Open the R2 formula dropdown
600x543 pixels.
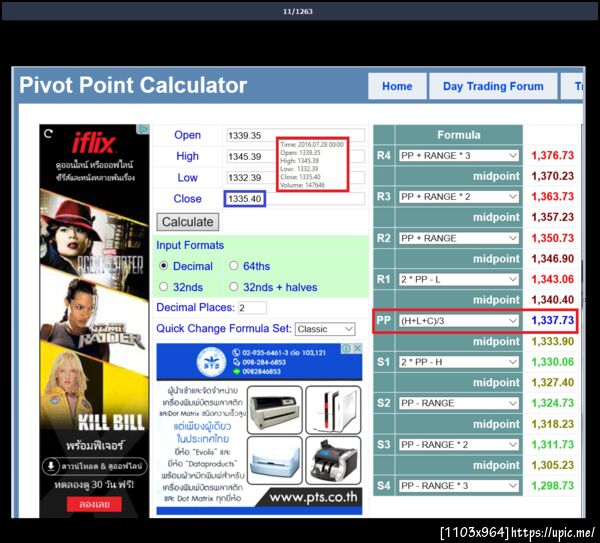pyautogui.click(x=458, y=238)
